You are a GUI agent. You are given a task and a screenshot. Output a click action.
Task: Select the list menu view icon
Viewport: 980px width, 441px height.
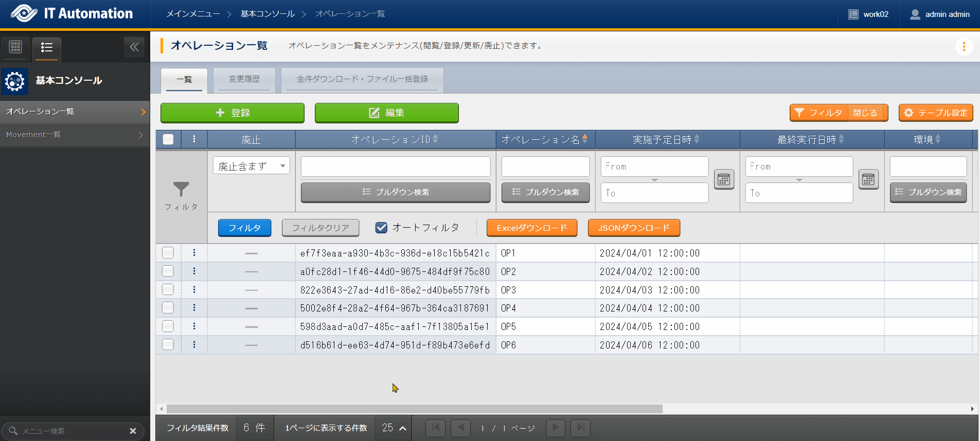tap(47, 48)
